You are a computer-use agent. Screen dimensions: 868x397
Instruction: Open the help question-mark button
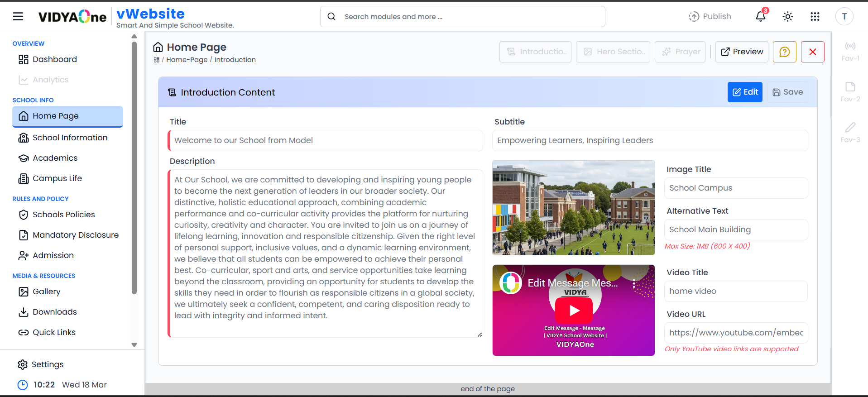click(785, 52)
